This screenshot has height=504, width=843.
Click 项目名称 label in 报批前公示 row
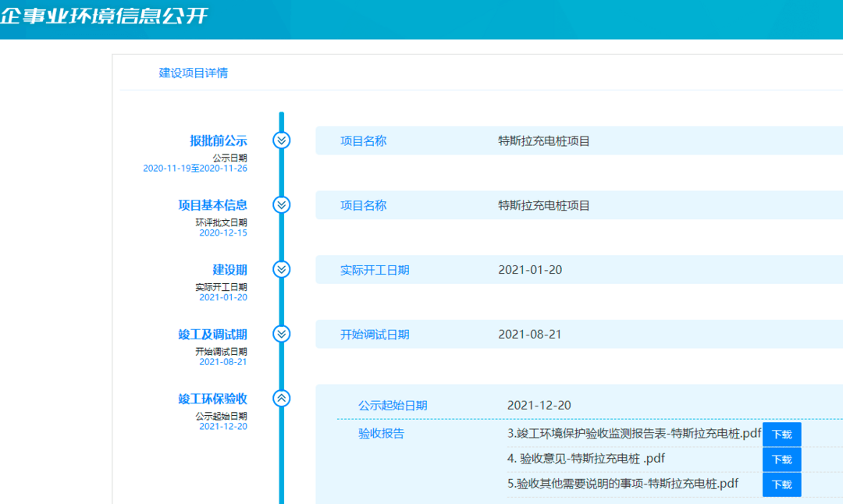[364, 140]
